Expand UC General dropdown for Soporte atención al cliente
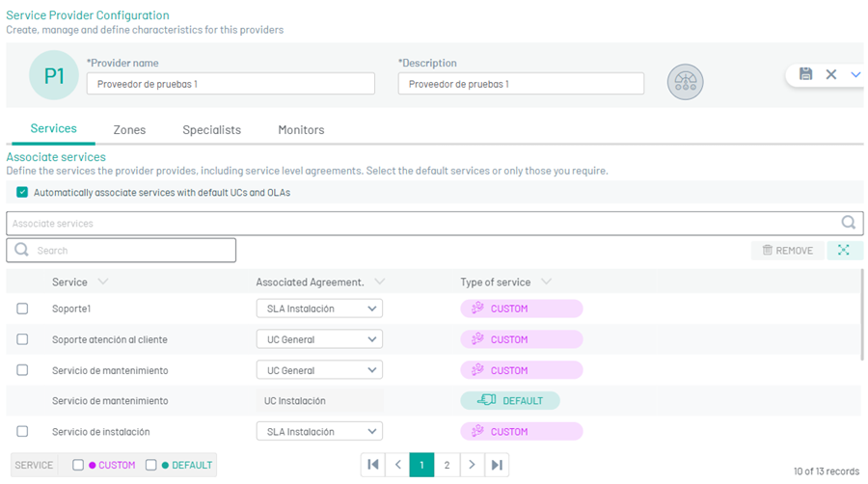 [319, 339]
